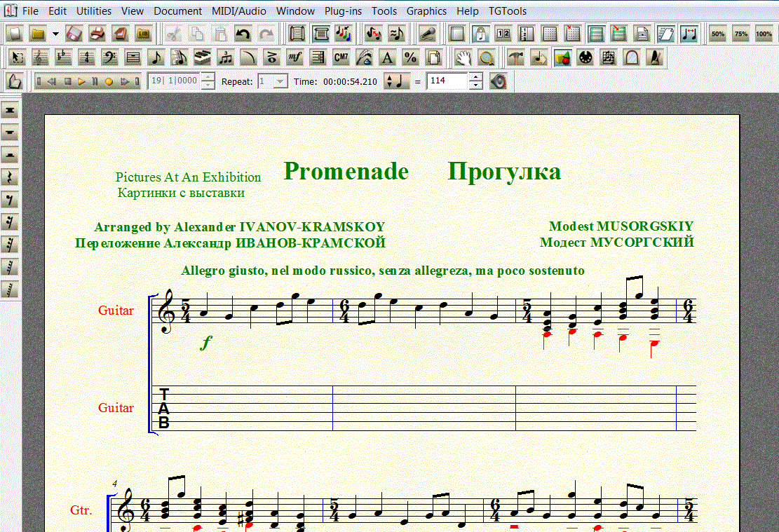Viewport: 779px width, 532px height.
Task: Set zoom to 100%
Action: tap(764, 34)
